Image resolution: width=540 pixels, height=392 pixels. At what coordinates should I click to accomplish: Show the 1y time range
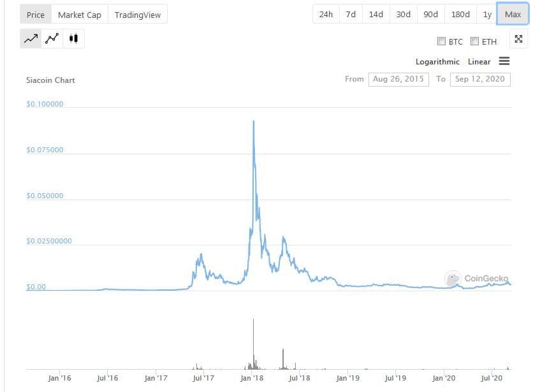[x=487, y=14]
